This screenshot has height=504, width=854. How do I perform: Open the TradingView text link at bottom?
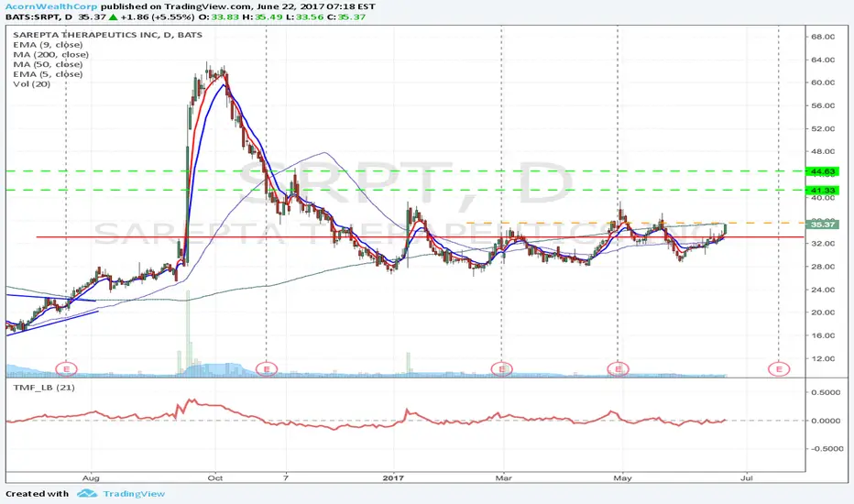[134, 494]
